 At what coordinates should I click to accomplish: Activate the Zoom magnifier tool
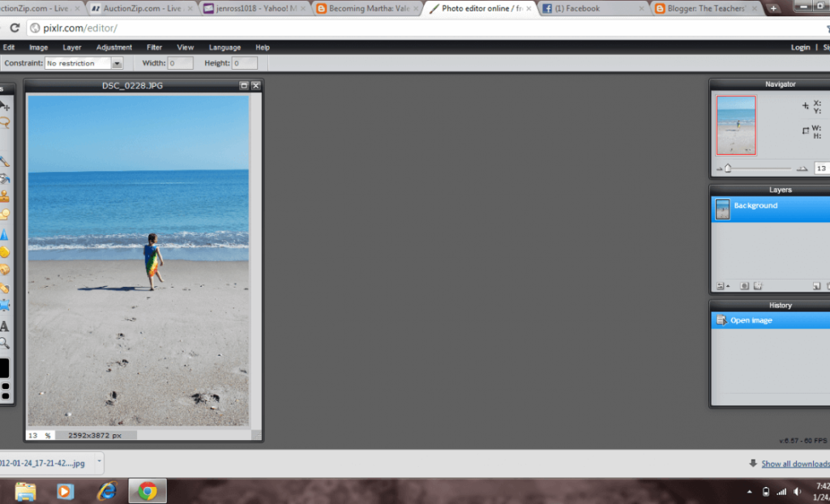click(4, 343)
